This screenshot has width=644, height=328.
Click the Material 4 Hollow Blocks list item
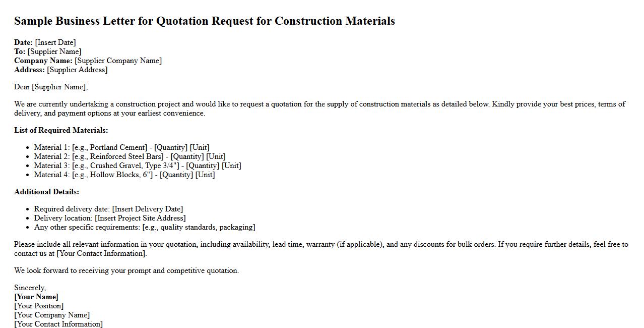(124, 175)
